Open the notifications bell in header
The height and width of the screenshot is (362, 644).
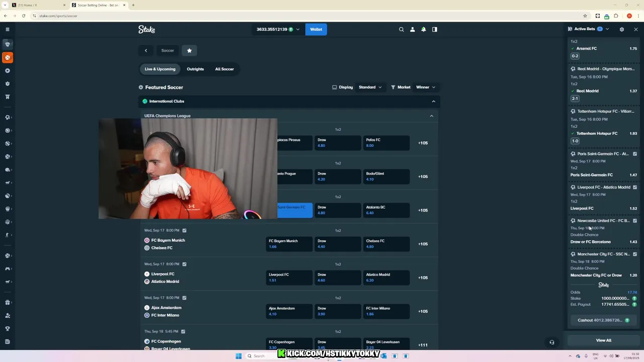click(424, 29)
